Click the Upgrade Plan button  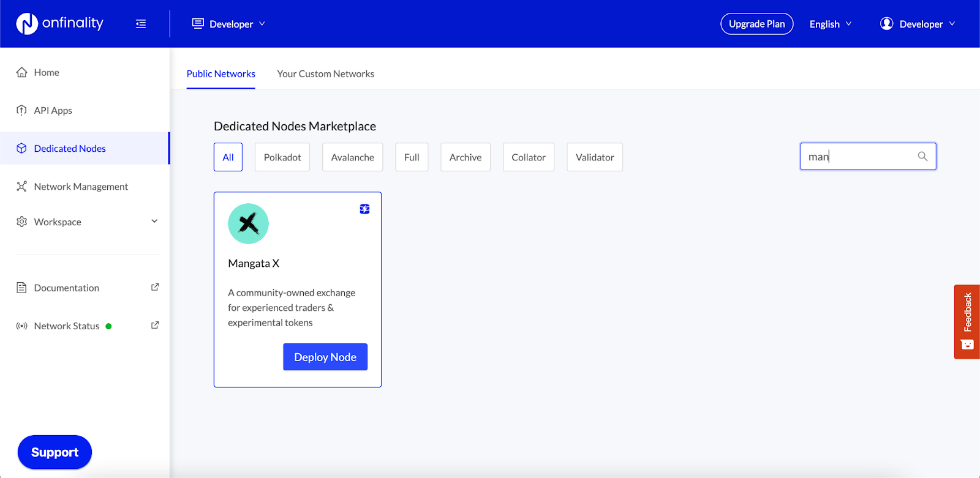pos(757,24)
